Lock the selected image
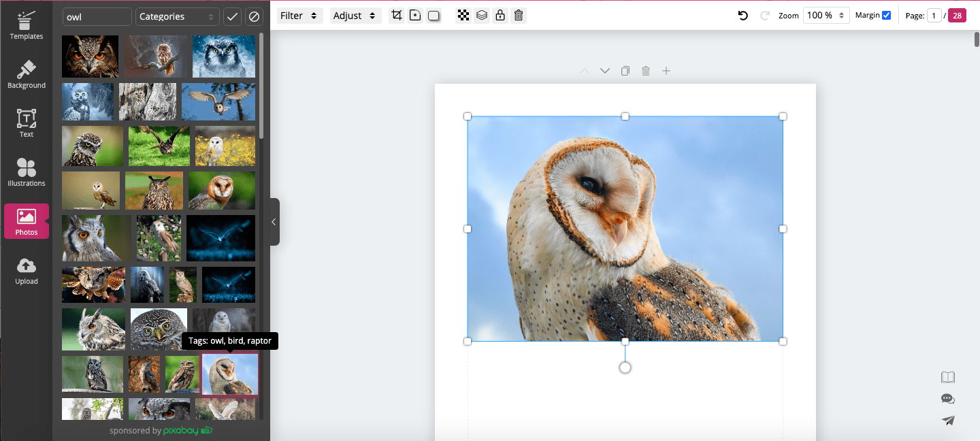Image resolution: width=980 pixels, height=441 pixels. tap(500, 15)
